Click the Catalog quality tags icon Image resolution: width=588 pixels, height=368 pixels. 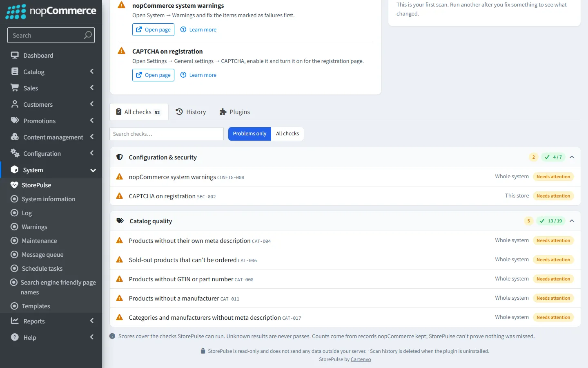(120, 221)
